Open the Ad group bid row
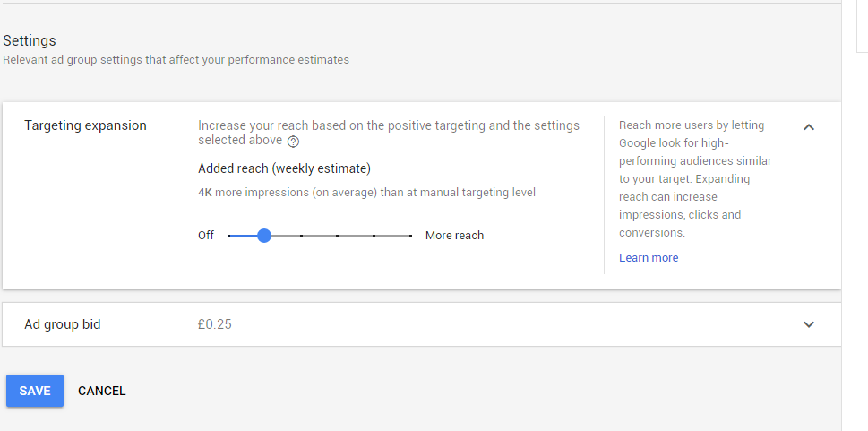This screenshot has width=868, height=431. (x=422, y=324)
